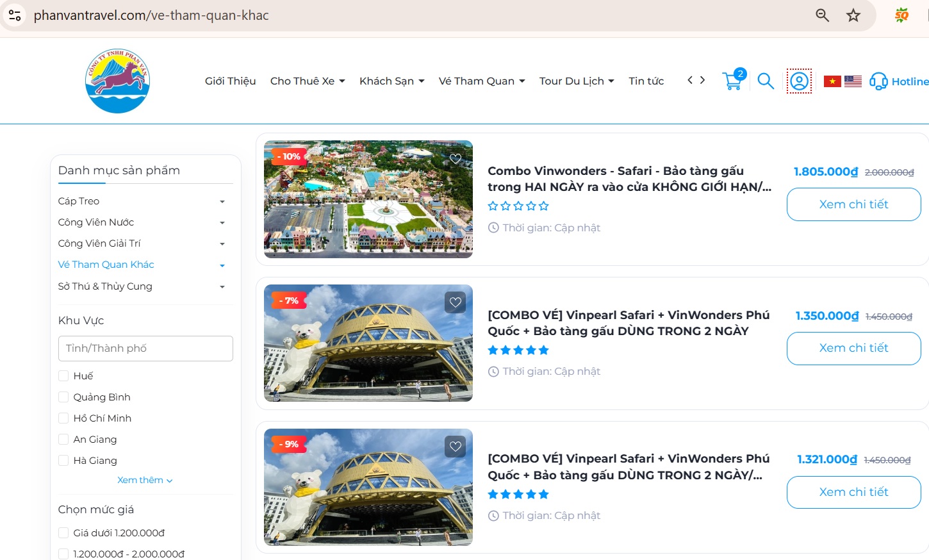Show more regions via Xem thêm

145,481
